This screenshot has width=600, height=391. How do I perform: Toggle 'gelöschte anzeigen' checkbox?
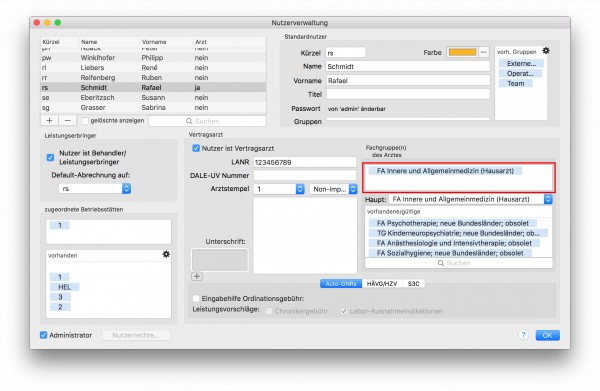click(x=85, y=121)
